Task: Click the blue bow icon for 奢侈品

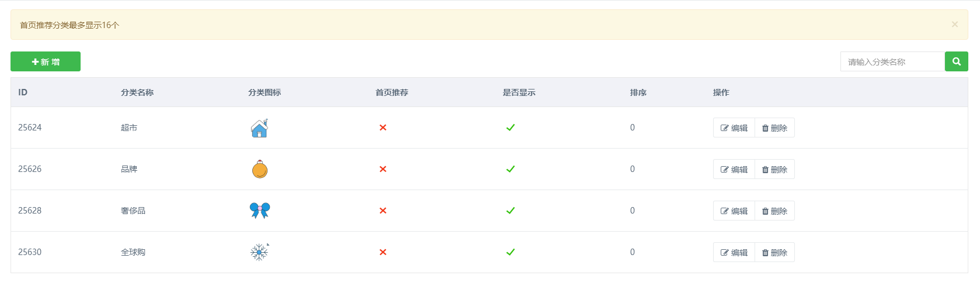Action: pyautogui.click(x=259, y=211)
